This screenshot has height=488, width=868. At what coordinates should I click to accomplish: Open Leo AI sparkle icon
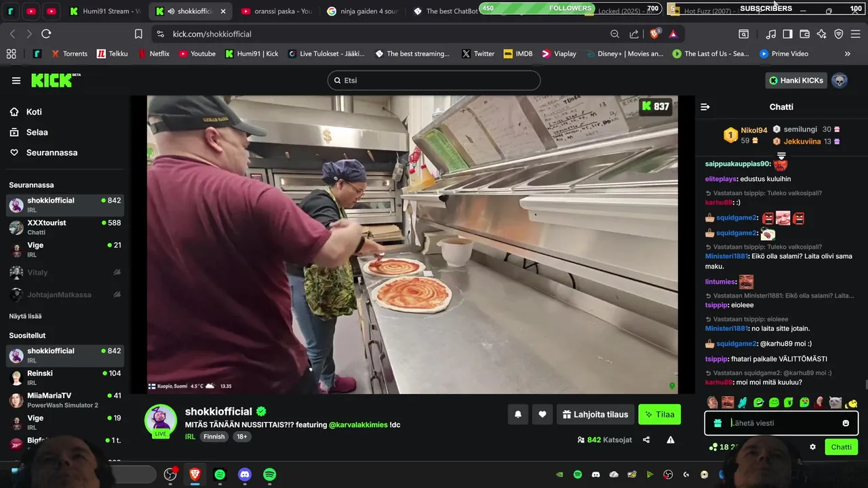[822, 34]
